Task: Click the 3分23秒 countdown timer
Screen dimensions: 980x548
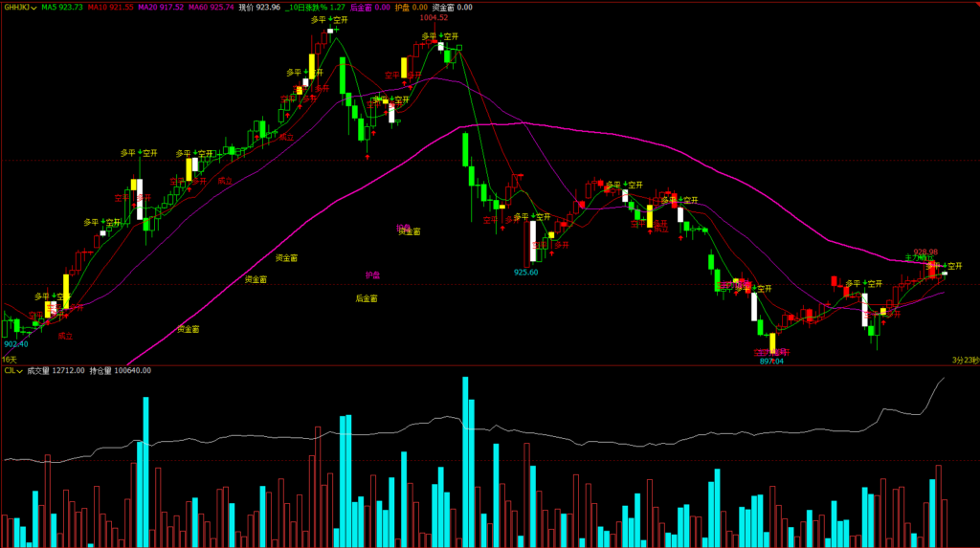Action: [x=964, y=360]
